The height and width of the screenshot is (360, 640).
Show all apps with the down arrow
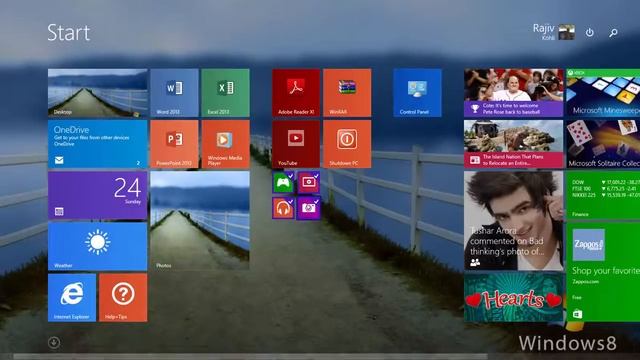(54, 342)
